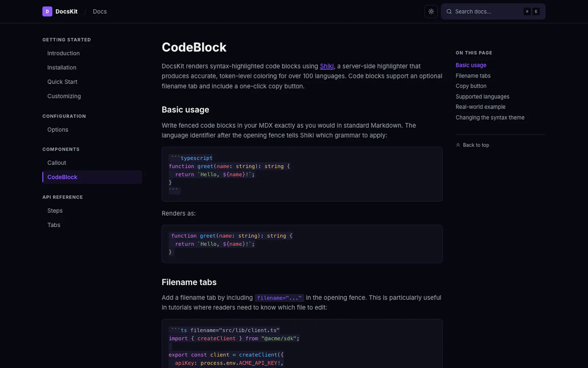Viewport: 588px width, 368px height.
Task: Click the import createClient code line
Action: [234, 339]
